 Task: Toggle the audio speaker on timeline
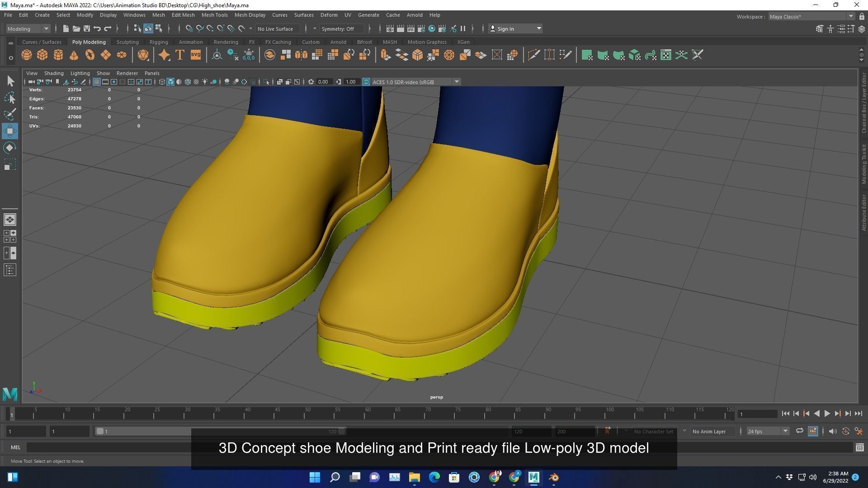[833, 431]
